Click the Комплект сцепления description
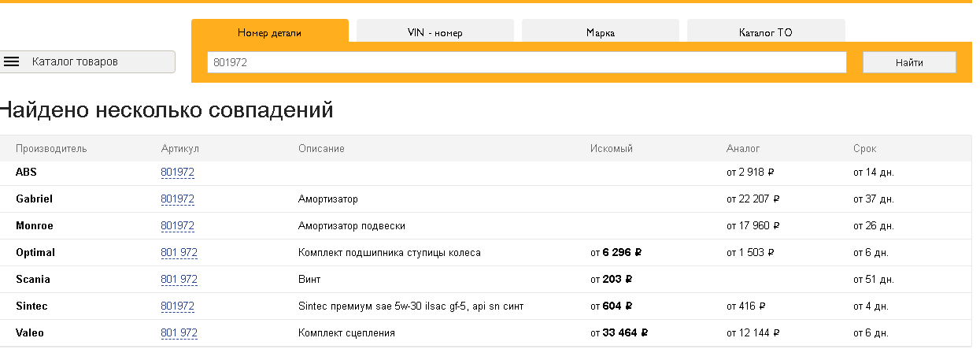 click(346, 332)
